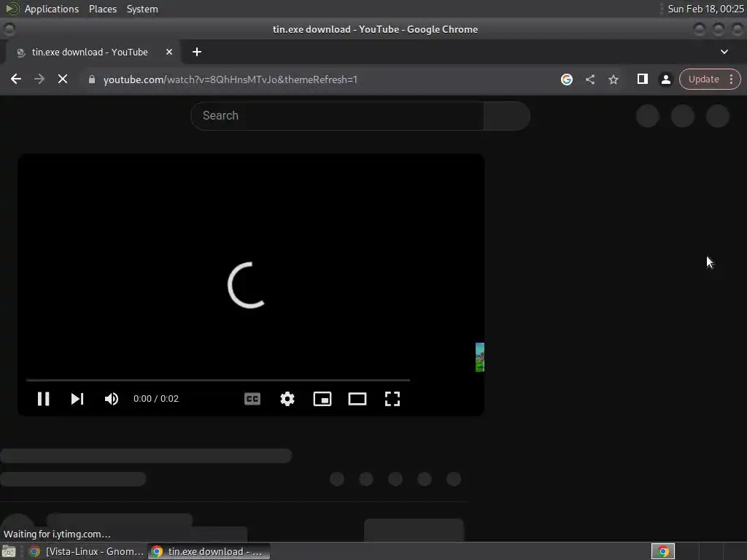Click the forward navigation arrow
Image resolution: width=747 pixels, height=560 pixels.
(39, 79)
